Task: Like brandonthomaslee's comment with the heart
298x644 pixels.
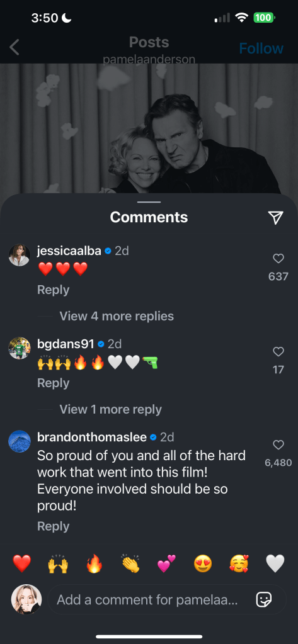Action: 278,445
